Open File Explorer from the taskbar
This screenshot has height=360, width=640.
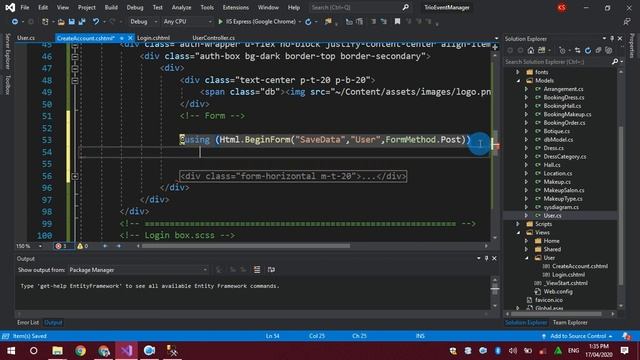(x=57, y=351)
